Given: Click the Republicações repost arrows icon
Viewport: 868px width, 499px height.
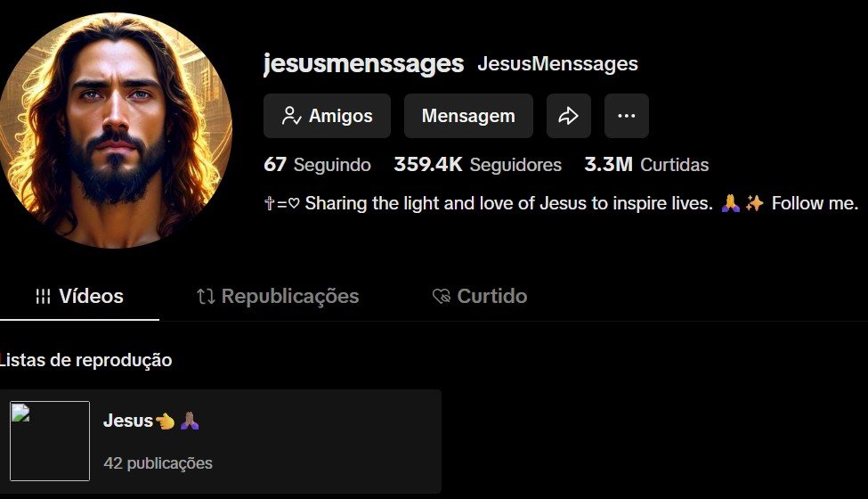Looking at the screenshot, I should click(x=206, y=297).
